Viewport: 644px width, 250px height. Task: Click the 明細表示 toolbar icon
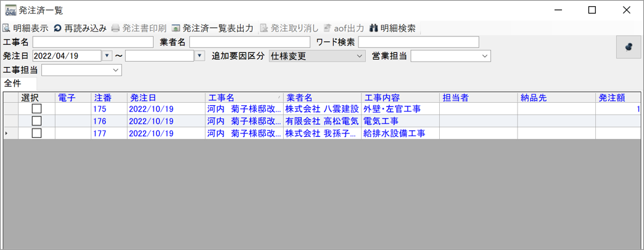25,28
